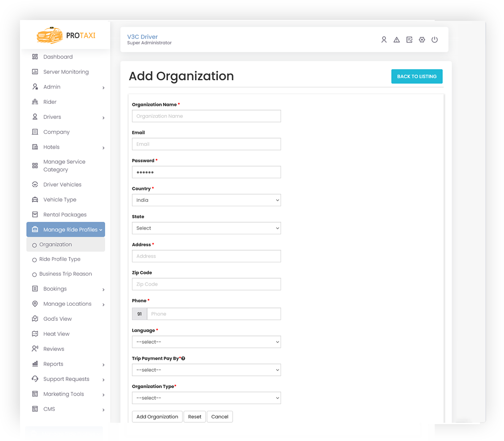
Task: Select the Business Trip Reason circle
Action: (x=34, y=275)
